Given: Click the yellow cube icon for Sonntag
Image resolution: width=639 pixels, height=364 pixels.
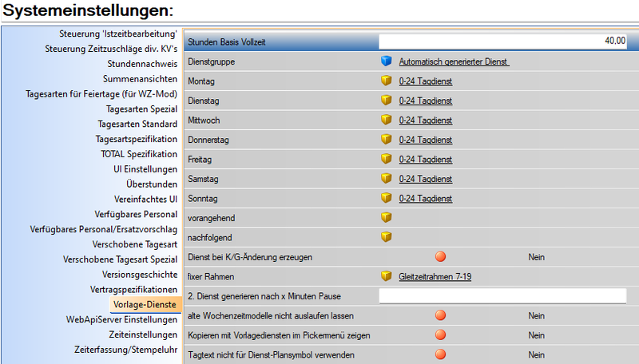Looking at the screenshot, I should click(x=386, y=198).
